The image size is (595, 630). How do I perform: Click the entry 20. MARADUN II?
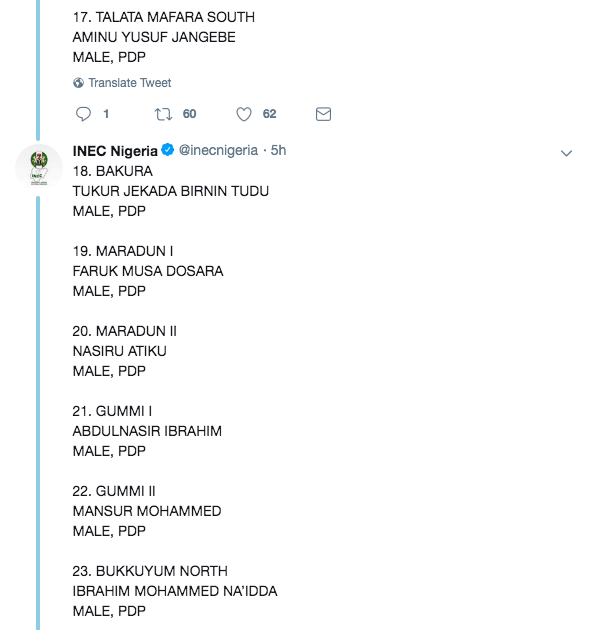(125, 331)
